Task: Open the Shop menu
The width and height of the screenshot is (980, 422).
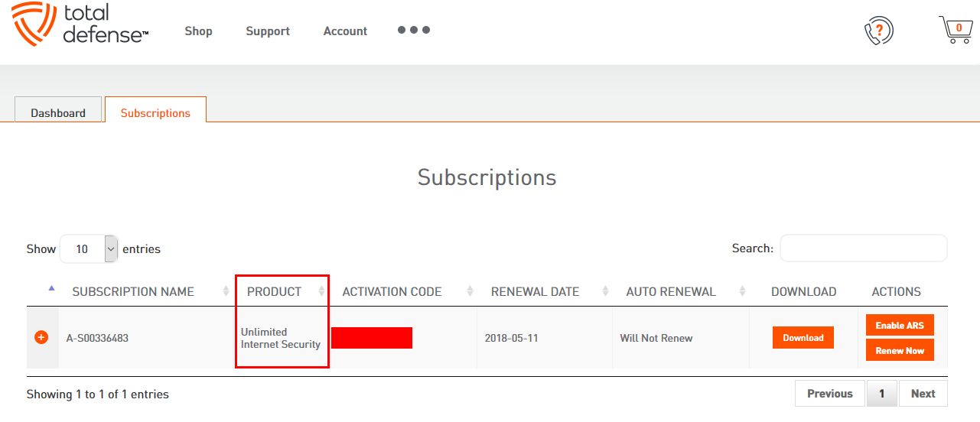Action: click(x=198, y=31)
